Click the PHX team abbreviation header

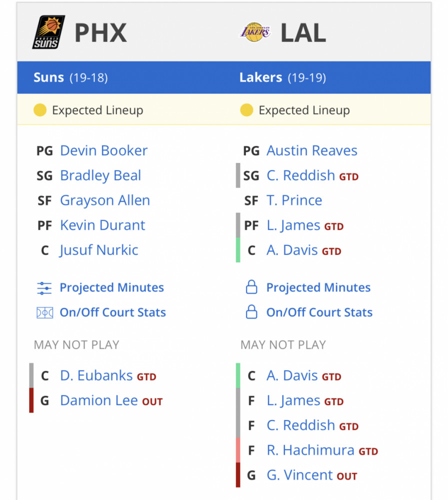click(x=101, y=32)
